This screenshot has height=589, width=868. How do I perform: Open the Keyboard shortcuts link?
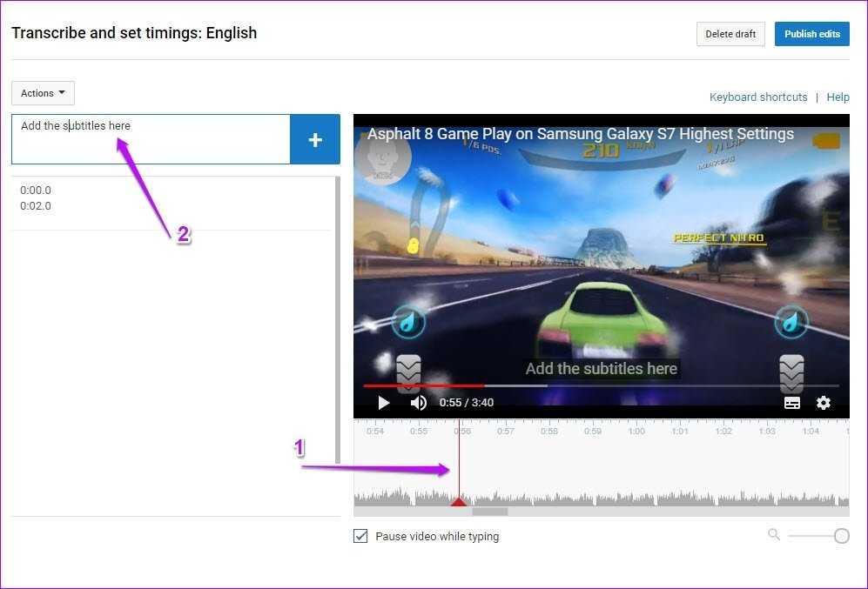(758, 97)
